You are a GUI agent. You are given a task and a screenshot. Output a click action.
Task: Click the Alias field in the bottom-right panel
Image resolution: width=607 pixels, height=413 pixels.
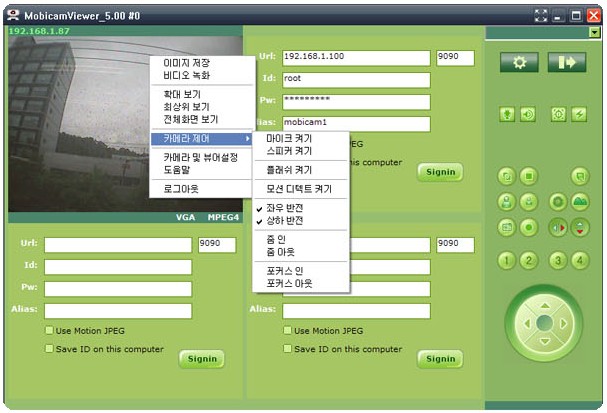pyautogui.click(x=356, y=311)
